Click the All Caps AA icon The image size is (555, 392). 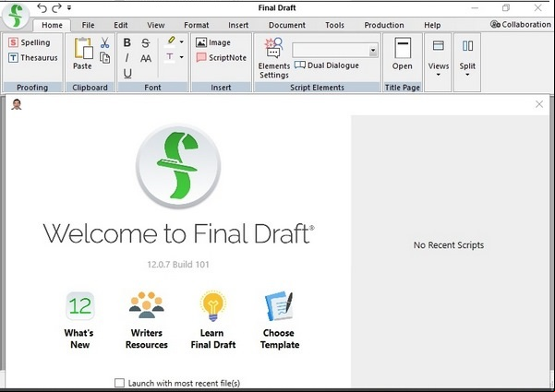coord(146,58)
